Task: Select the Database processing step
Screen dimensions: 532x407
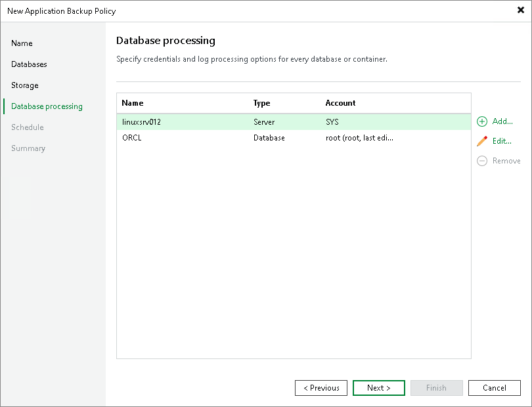Action: 46,106
